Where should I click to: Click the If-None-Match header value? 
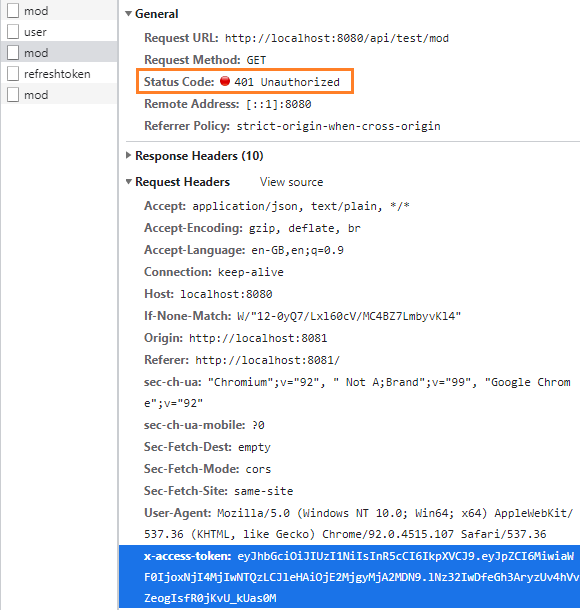coord(349,316)
